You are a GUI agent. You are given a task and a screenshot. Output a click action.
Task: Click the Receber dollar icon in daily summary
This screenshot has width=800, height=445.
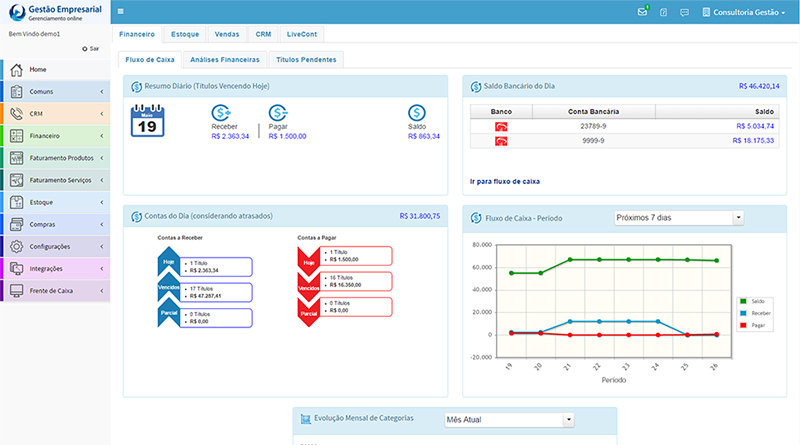tap(221, 113)
